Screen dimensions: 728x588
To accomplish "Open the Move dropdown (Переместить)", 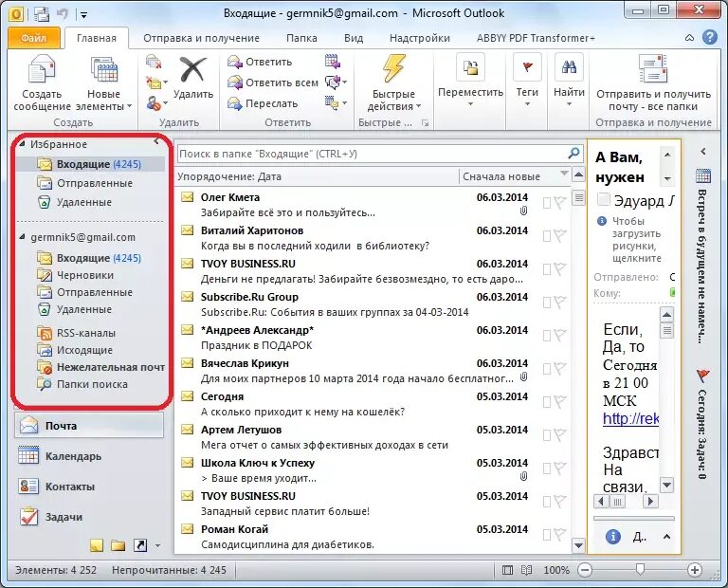I will tap(470, 80).
